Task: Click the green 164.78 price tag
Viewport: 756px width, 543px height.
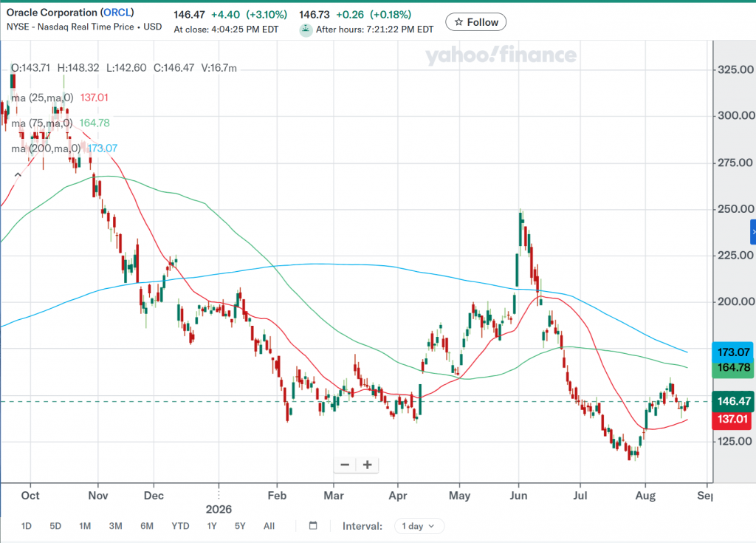Action: coord(733,368)
